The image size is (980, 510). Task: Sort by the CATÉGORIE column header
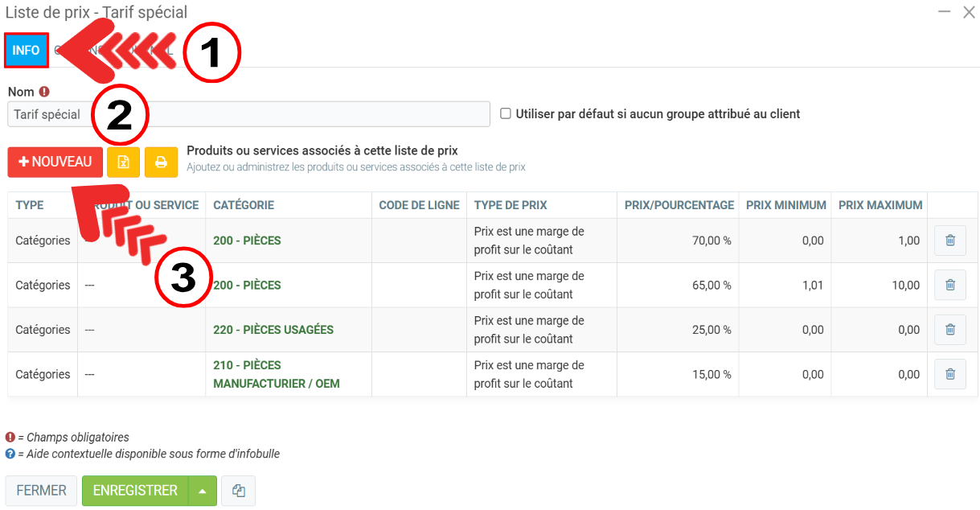244,205
